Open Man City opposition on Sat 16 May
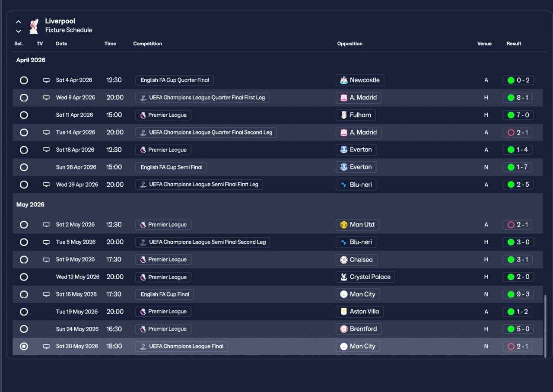Screen dimensions: 553x392 [358, 294]
